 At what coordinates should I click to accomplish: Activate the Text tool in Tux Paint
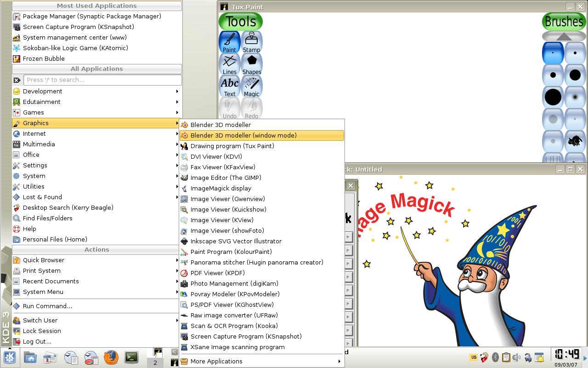229,86
